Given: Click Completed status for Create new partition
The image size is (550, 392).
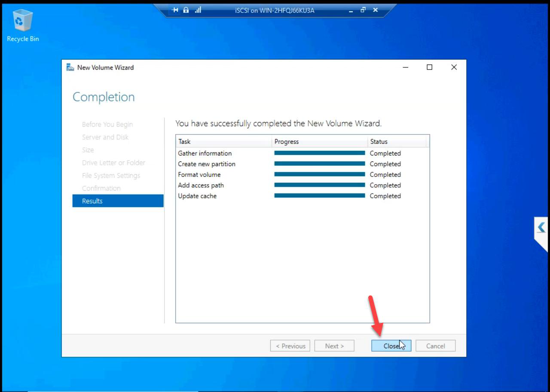Looking at the screenshot, I should point(385,164).
